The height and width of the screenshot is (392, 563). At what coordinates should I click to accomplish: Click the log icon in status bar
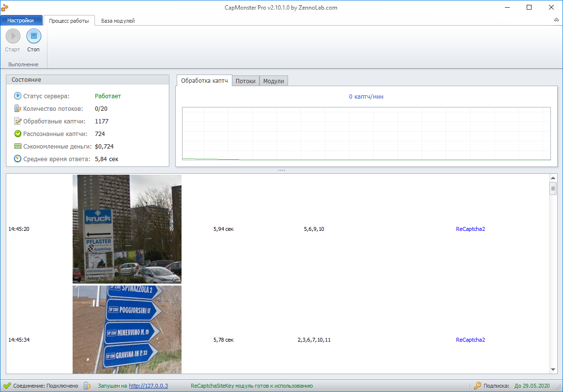coord(87,386)
